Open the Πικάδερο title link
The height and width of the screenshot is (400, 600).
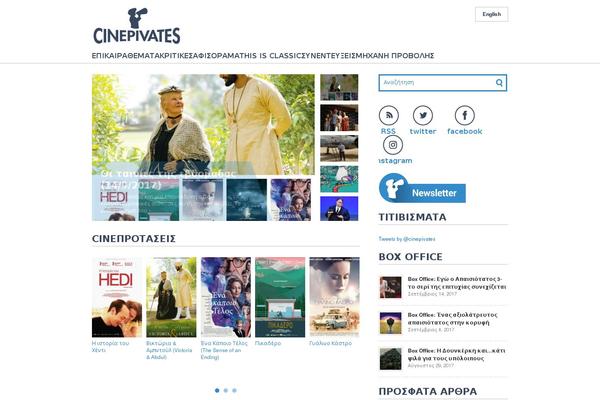[268, 343]
